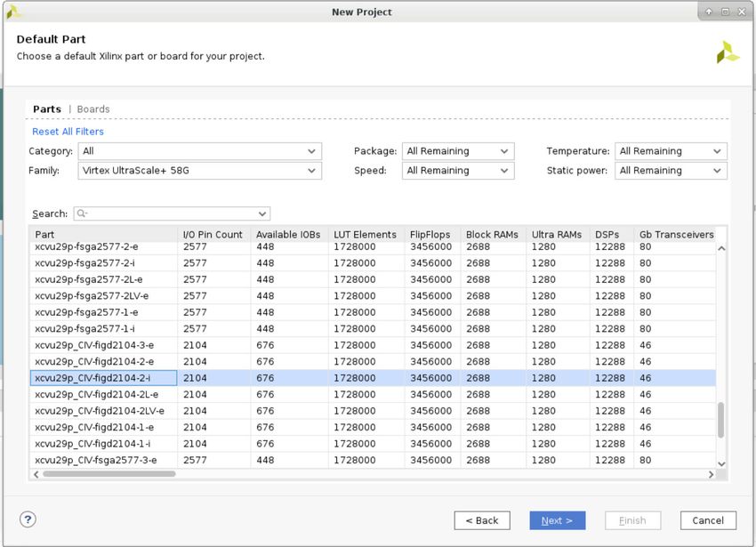Click FlipFlops 3456000 for xcvu29p_CIV-figd2104-2L-e
The height and width of the screenshot is (547, 756).
pos(431,394)
